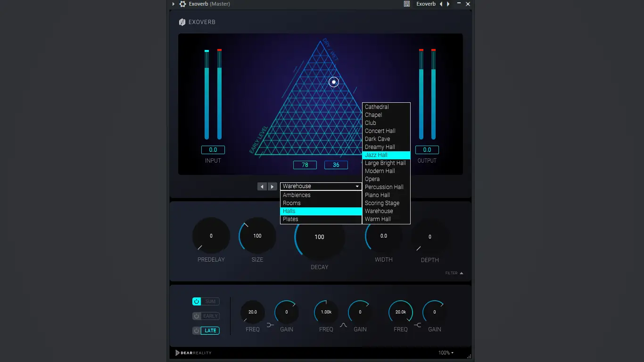The image size is (644, 362).
Task: Click the INPUT level value box
Action: tap(213, 150)
